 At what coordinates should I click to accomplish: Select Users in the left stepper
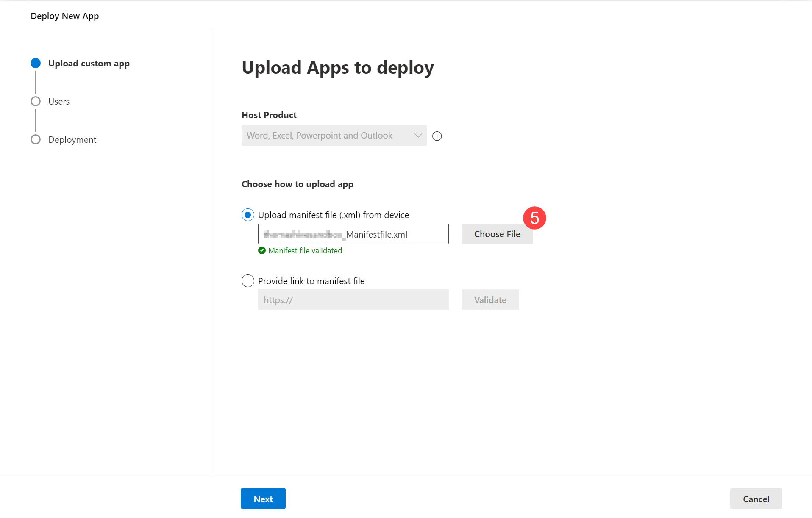tap(59, 101)
